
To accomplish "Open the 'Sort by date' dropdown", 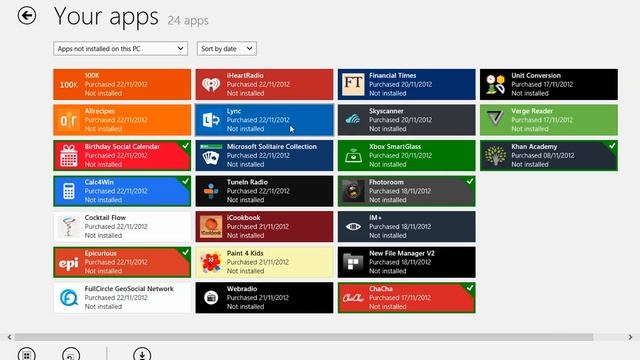I will pyautogui.click(x=227, y=49).
